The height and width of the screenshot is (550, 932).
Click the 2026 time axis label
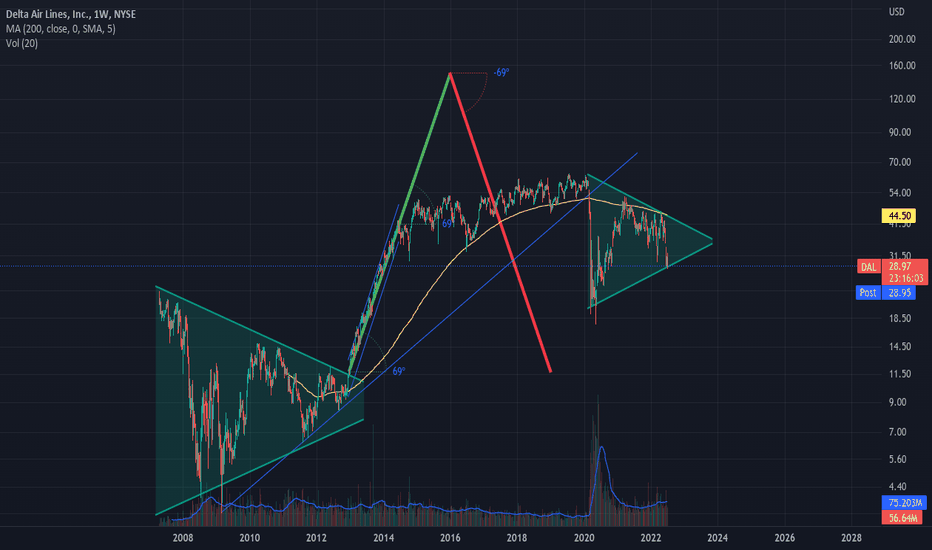point(785,538)
